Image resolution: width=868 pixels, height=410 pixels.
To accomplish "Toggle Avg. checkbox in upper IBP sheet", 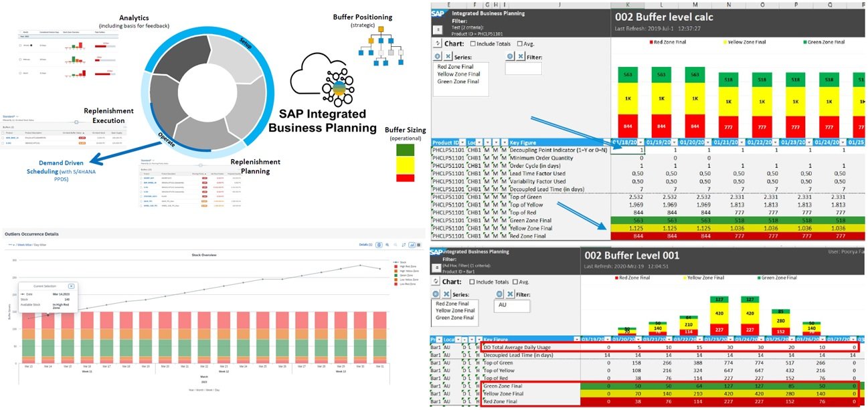I will [519, 43].
